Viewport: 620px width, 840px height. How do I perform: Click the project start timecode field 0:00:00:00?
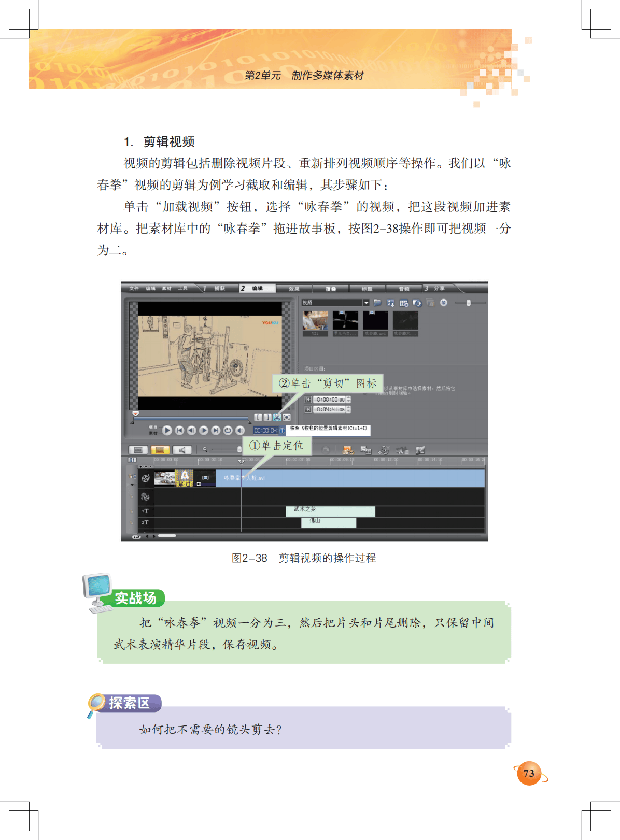[330, 400]
